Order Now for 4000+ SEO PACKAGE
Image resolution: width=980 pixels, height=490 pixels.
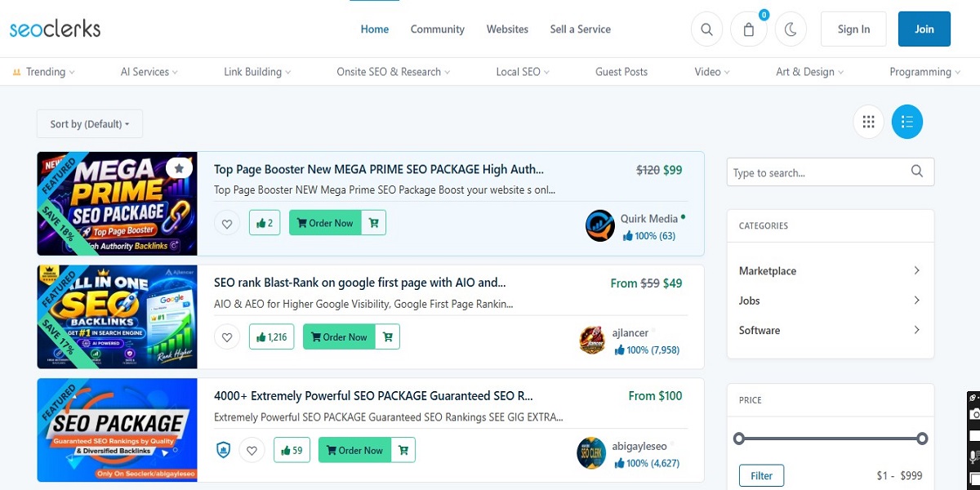pyautogui.click(x=354, y=450)
